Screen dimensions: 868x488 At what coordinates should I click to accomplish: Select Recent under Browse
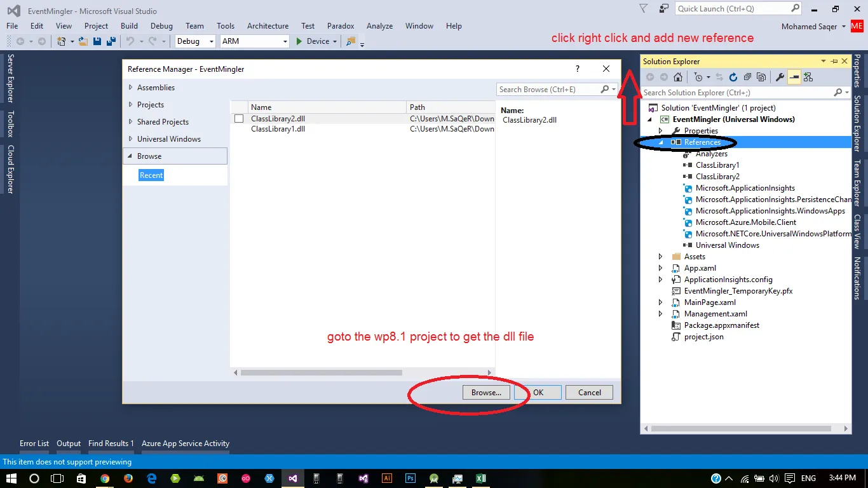pos(151,175)
